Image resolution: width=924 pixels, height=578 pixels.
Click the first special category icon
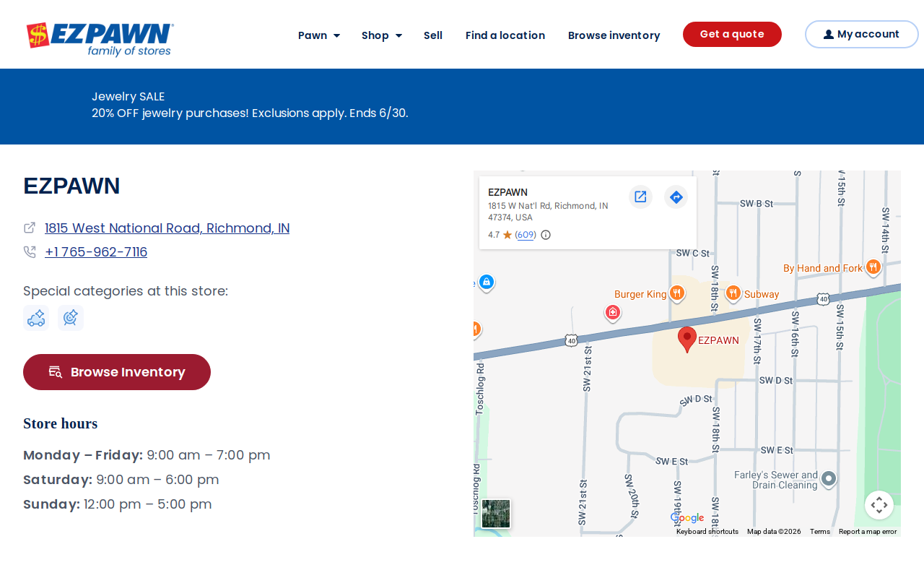(36, 318)
